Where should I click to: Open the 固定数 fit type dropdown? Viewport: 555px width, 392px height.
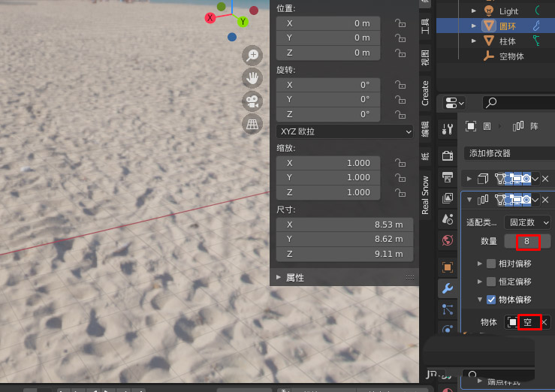point(527,222)
